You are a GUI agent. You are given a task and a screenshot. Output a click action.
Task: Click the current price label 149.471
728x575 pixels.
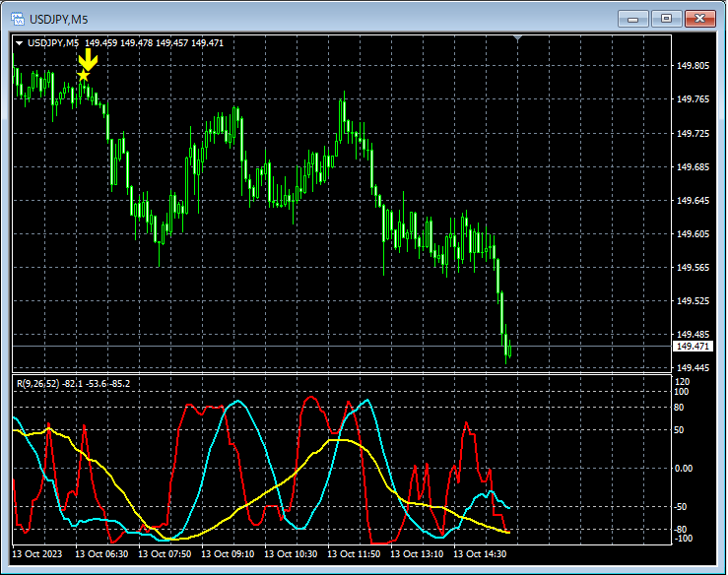693,347
